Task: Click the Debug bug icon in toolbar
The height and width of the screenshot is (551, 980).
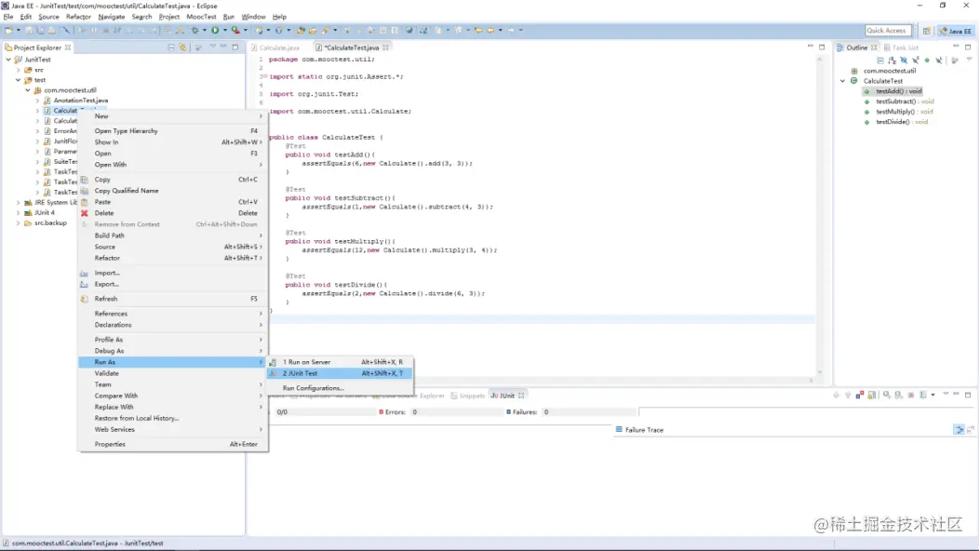Action: coord(195,30)
